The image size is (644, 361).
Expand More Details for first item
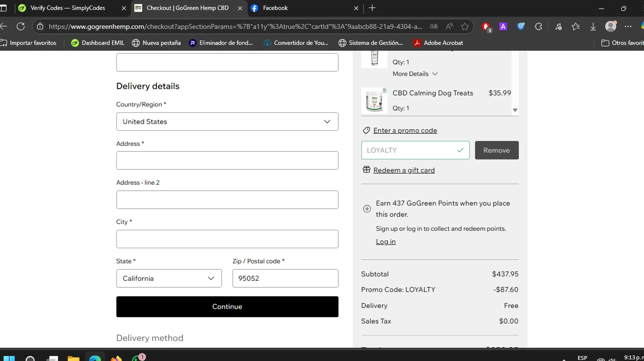(415, 74)
